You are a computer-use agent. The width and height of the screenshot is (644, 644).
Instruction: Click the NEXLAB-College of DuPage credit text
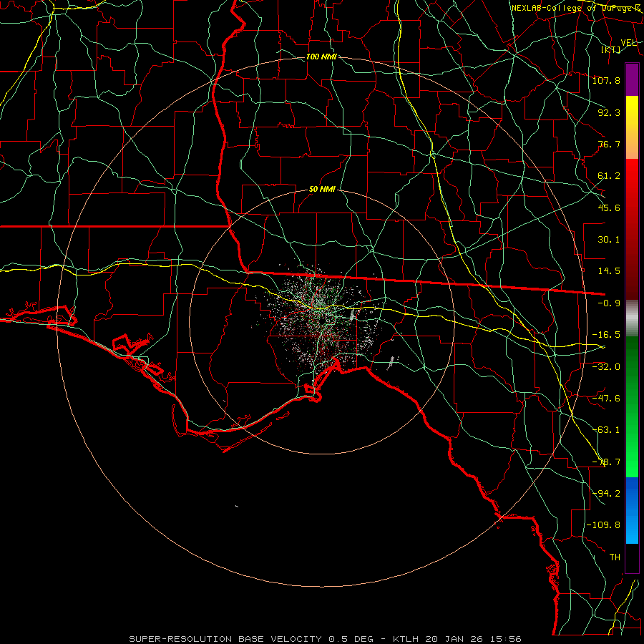[x=576, y=8]
